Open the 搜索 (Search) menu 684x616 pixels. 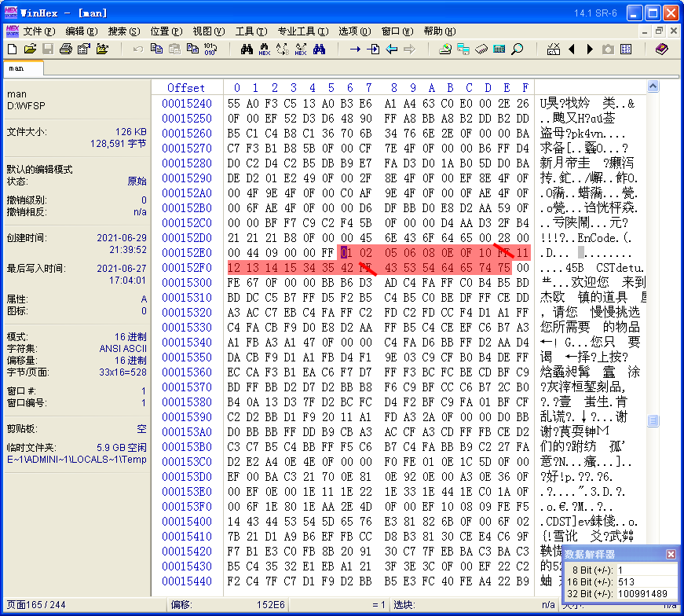tap(123, 31)
